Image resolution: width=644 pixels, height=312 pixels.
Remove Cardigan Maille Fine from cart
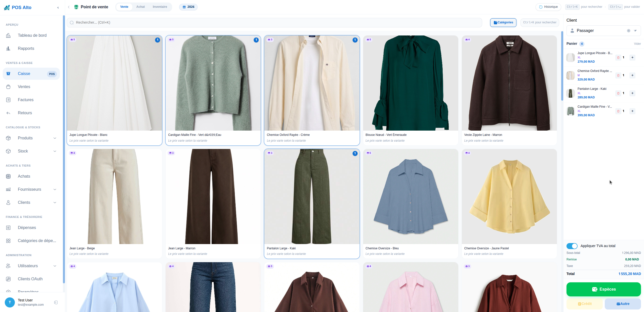pyautogui.click(x=618, y=111)
